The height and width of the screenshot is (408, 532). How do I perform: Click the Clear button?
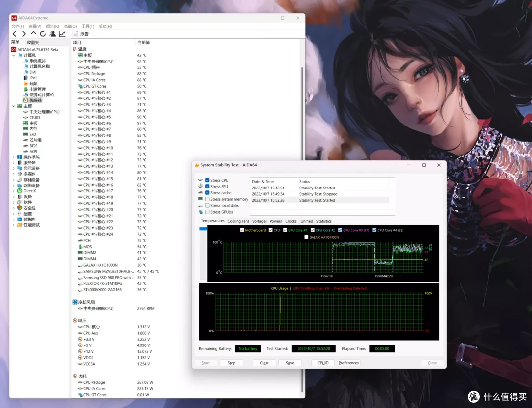tap(265, 363)
